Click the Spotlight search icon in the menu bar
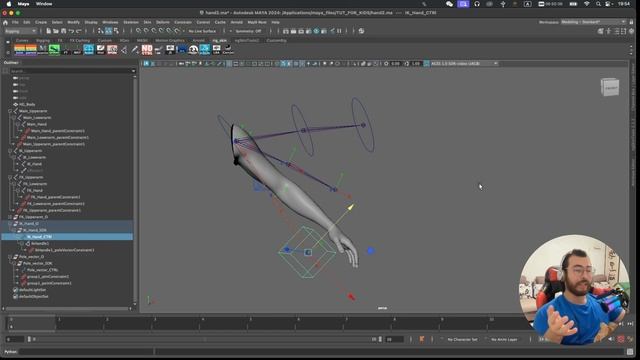Viewport: 640px width, 360px height. (x=598, y=4)
